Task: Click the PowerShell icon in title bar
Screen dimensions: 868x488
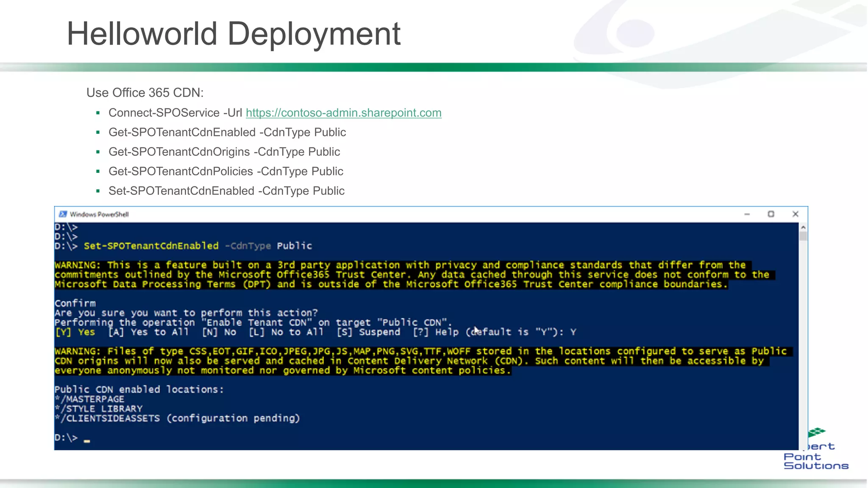Action: pos(63,214)
